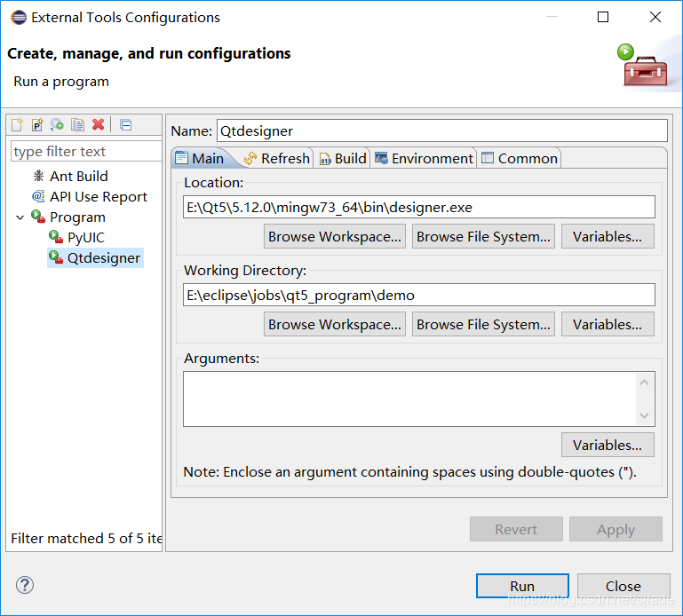Click the new launch configuration prototype icon

37,125
